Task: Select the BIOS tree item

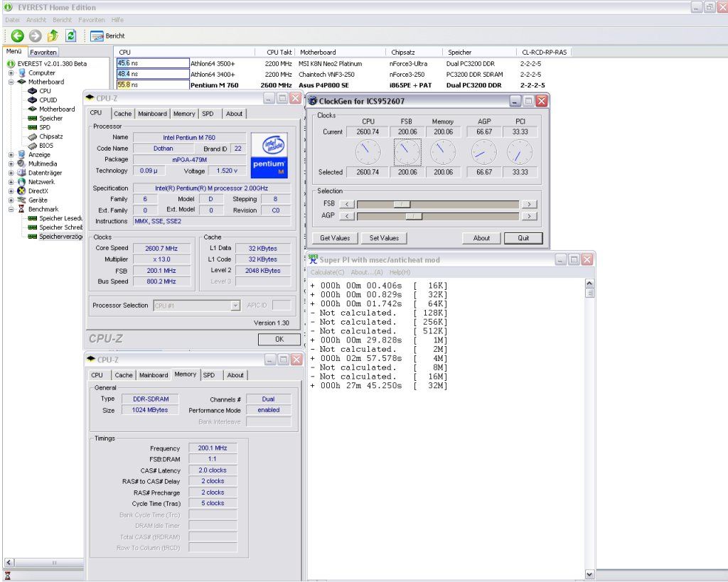Action: (46, 145)
